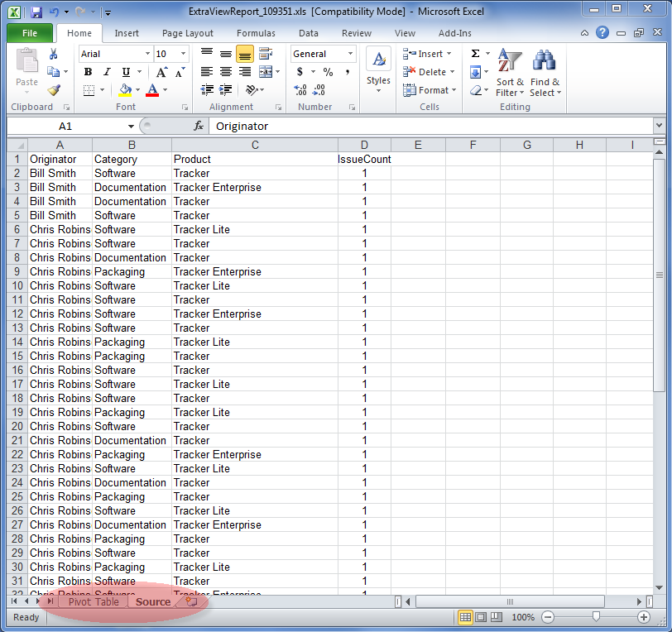This screenshot has height=632, width=672.
Task: Click the Normal view button
Action: (465, 617)
